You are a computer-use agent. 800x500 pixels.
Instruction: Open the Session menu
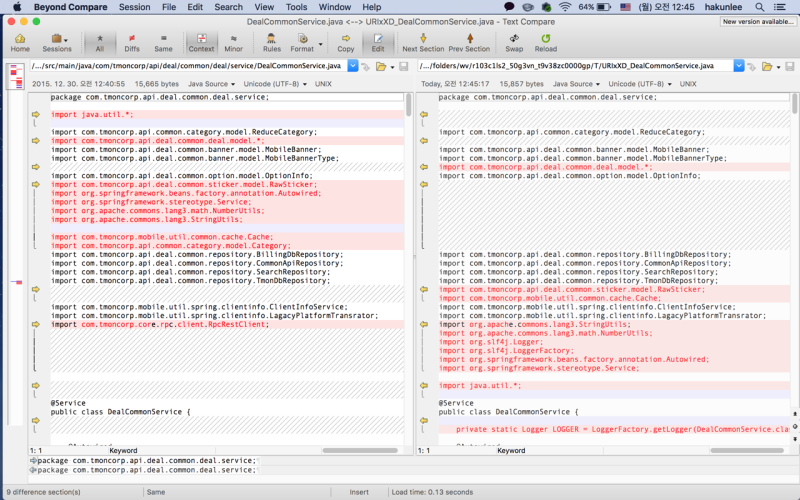(134, 7)
